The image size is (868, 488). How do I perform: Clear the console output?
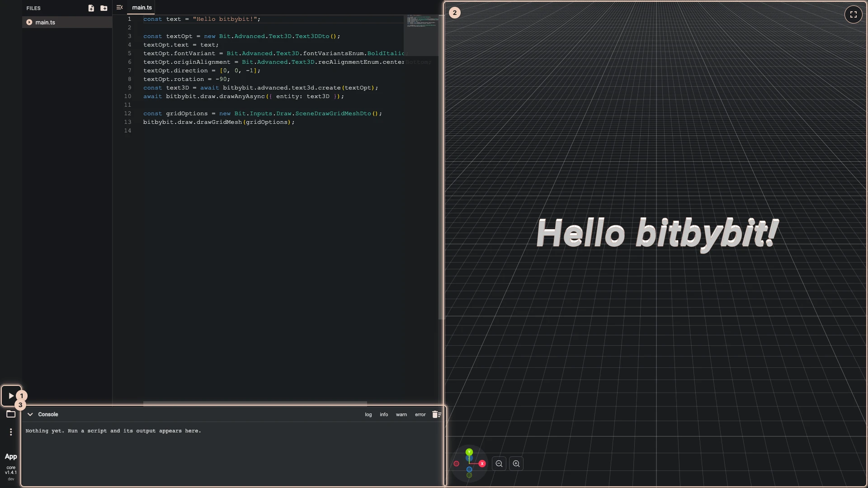(436, 414)
